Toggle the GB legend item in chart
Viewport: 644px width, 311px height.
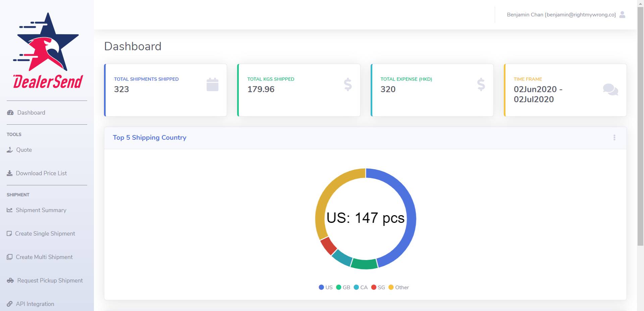click(x=343, y=287)
